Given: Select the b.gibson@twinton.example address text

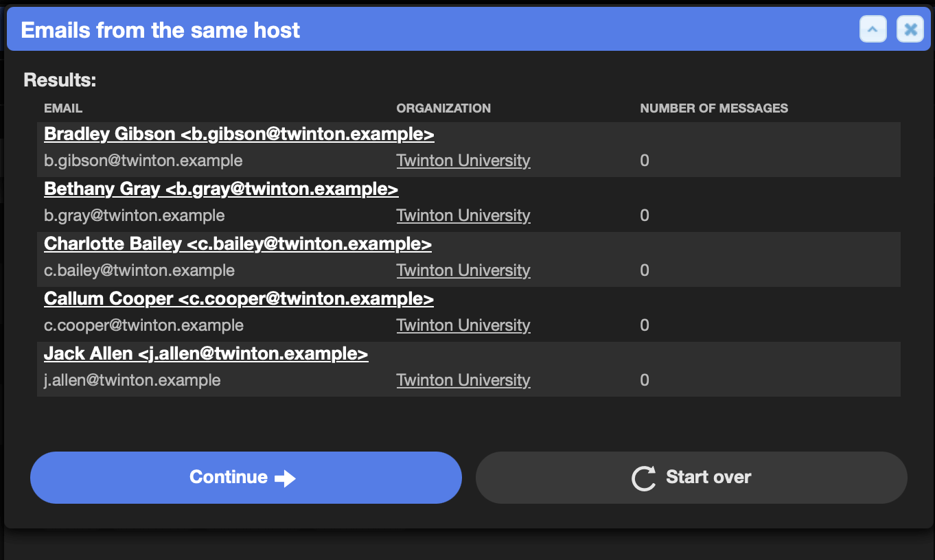Looking at the screenshot, I should coord(143,161).
